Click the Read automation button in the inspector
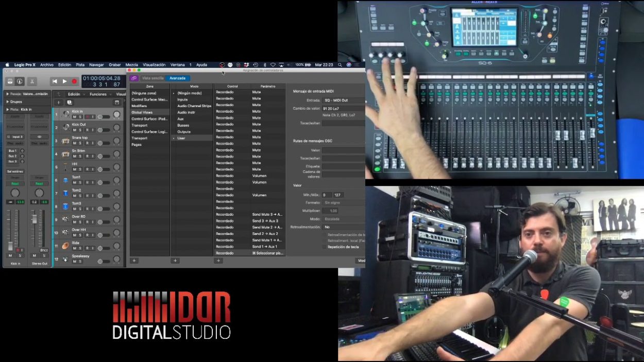 tap(14, 183)
